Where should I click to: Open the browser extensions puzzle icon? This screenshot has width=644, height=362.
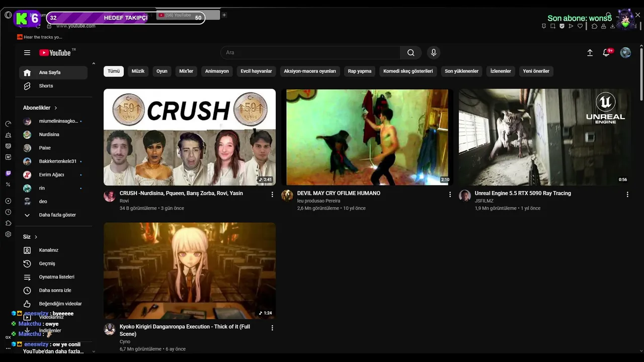594,26
